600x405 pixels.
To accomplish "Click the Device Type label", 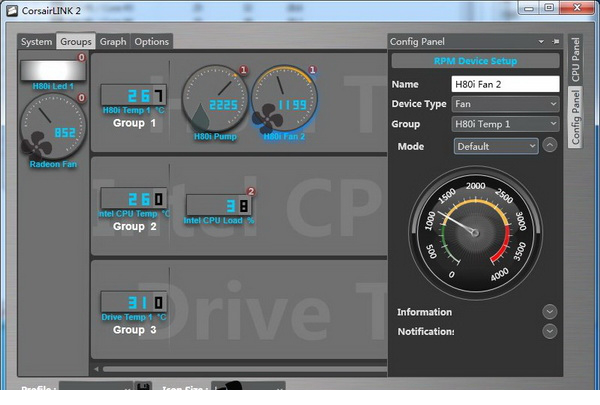I will (419, 104).
